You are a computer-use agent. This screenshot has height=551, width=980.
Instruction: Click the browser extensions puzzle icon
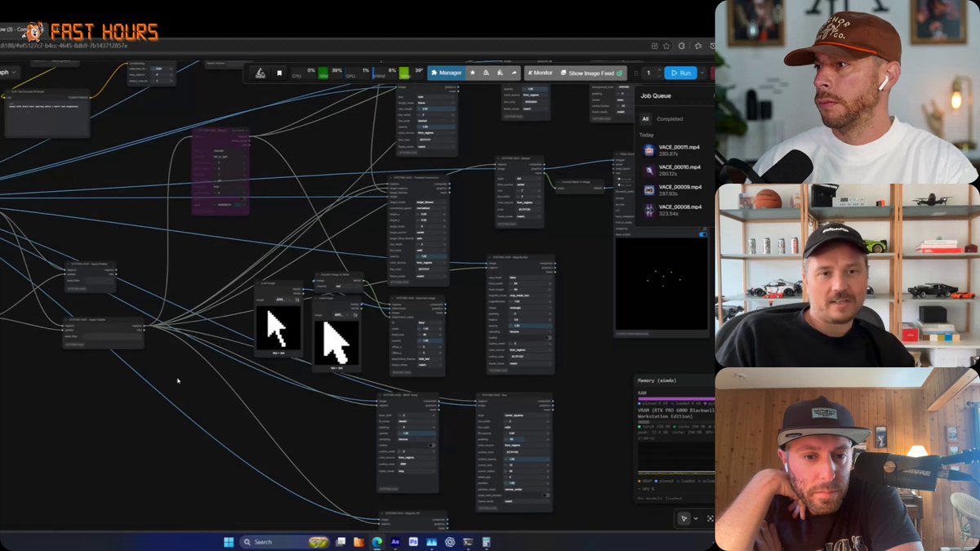[684, 47]
